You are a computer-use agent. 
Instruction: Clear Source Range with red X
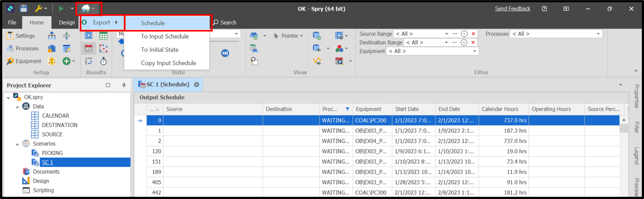coord(473,34)
